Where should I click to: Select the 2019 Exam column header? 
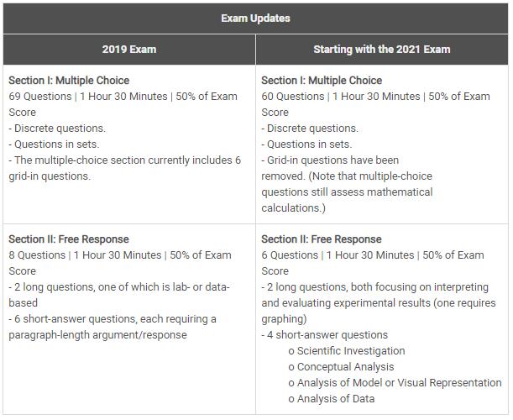129,50
